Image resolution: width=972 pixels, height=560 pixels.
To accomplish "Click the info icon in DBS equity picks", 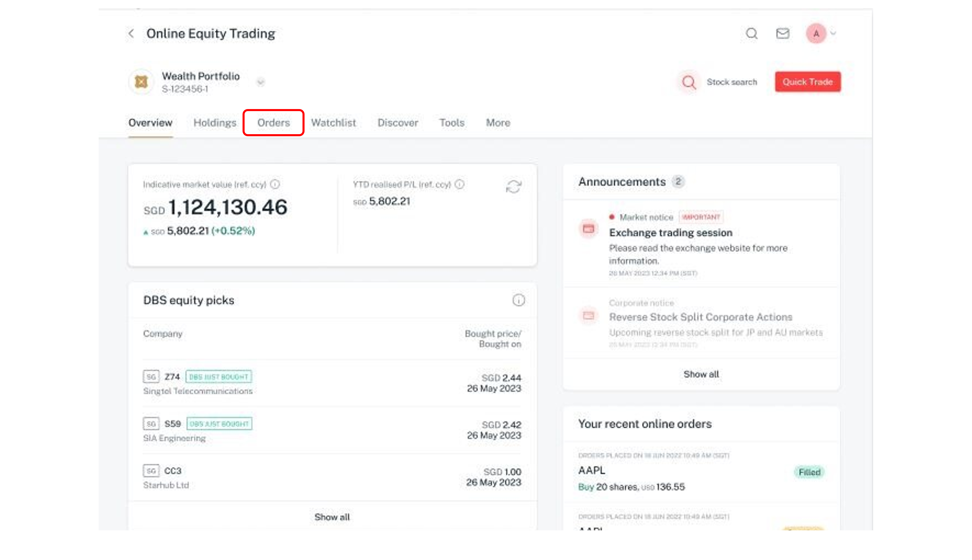I will point(518,300).
